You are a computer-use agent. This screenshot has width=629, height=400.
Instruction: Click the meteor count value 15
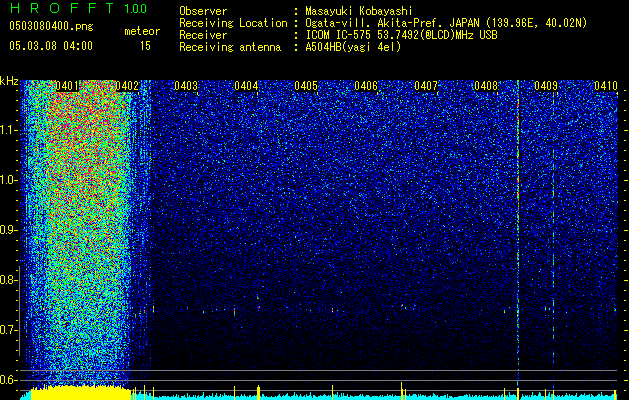(x=145, y=46)
